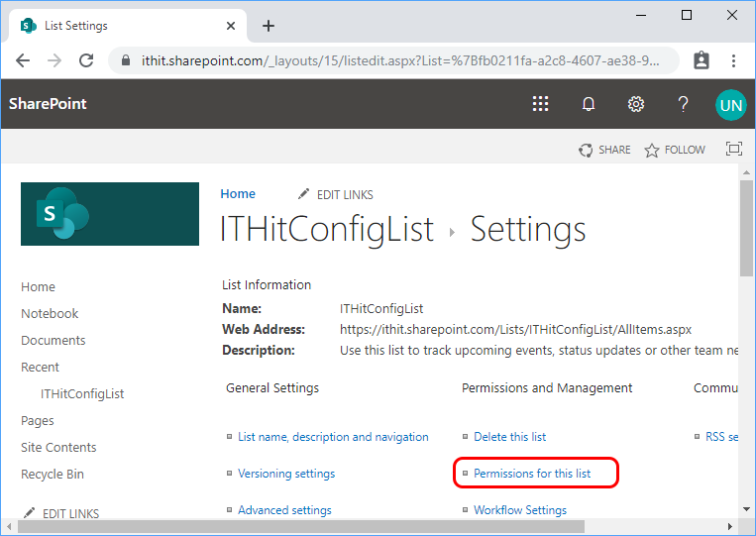
Task: Click the SharePoint site logo image
Action: [110, 214]
